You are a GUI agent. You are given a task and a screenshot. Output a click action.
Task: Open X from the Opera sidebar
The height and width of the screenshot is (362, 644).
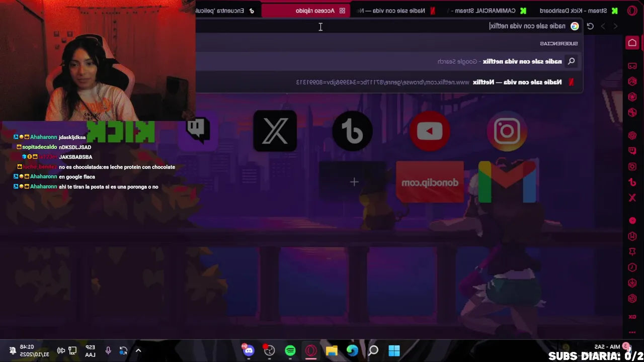(632, 198)
